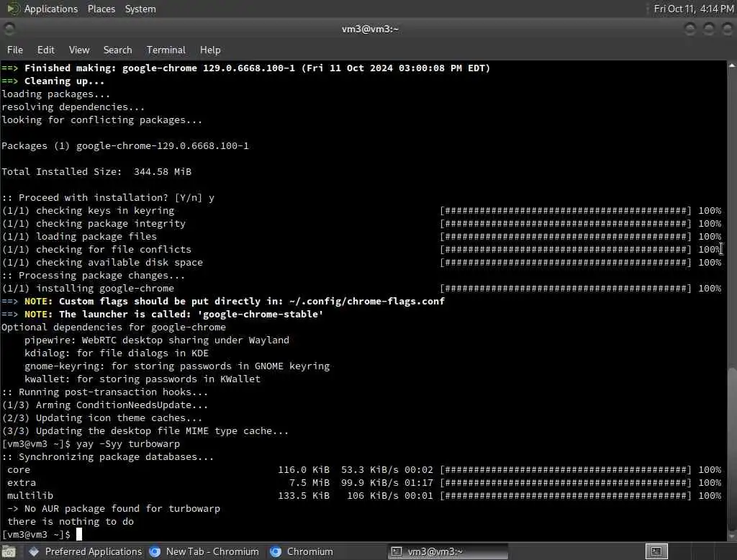Click '-> No AUR package found for turbowarp'
The image size is (737, 560).
114,508
